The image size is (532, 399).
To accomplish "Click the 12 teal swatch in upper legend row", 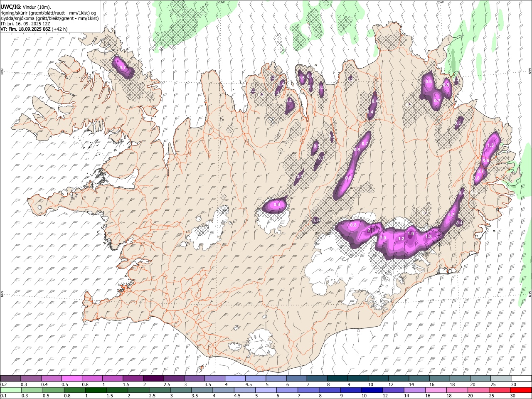I will click(x=399, y=379).
